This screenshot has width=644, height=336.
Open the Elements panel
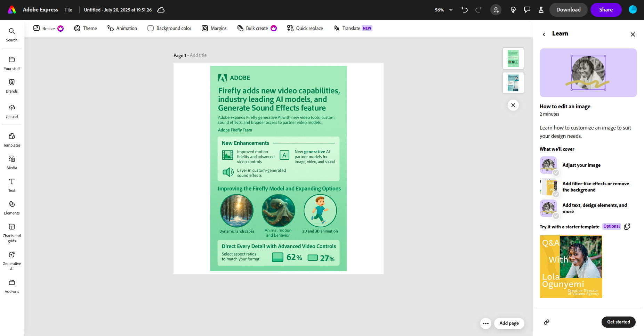pyautogui.click(x=12, y=208)
